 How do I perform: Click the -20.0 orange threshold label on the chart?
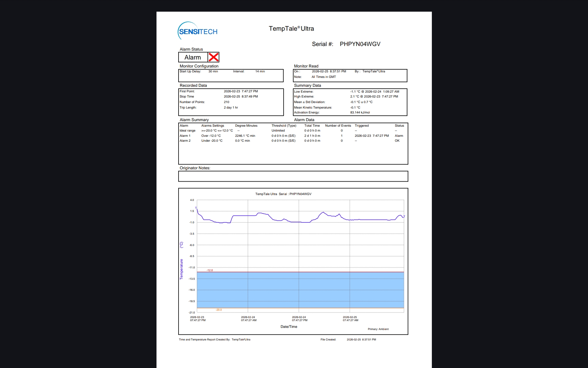(219, 310)
